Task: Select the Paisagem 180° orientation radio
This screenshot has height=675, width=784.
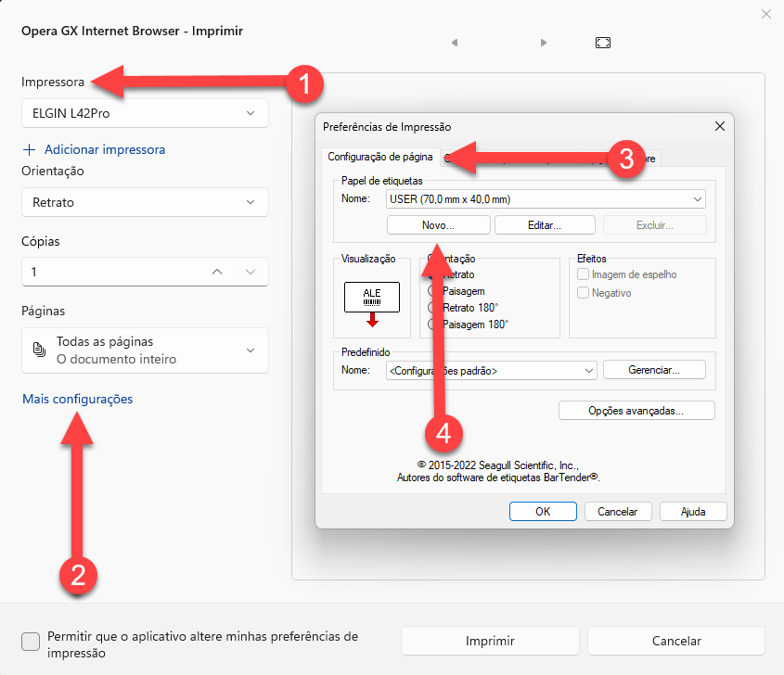Action: [433, 325]
